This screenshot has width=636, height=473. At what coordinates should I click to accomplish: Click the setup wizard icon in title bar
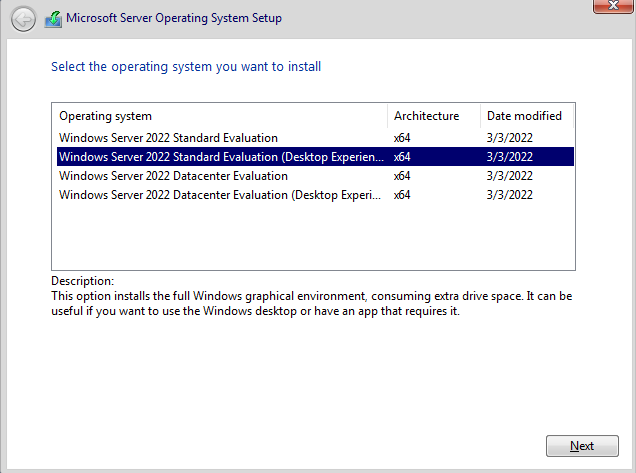point(53,19)
